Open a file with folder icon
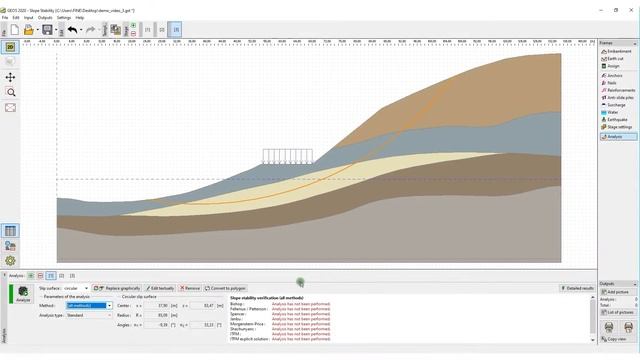The height and width of the screenshot is (360, 640). [x=28, y=30]
